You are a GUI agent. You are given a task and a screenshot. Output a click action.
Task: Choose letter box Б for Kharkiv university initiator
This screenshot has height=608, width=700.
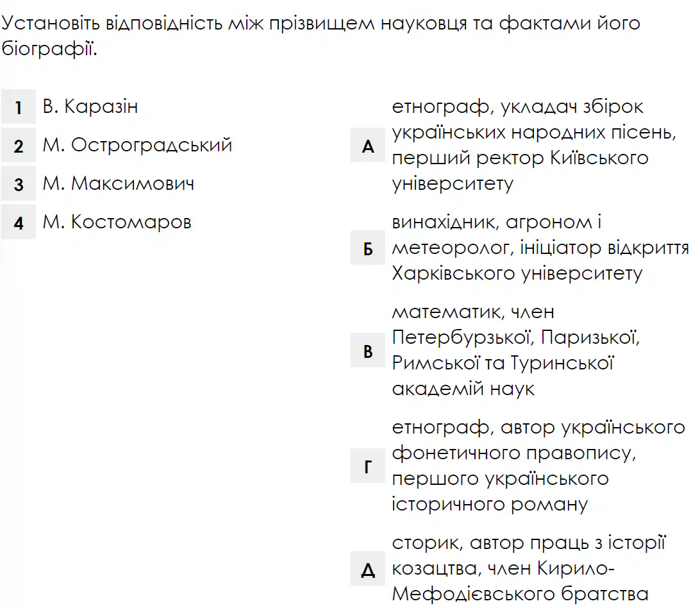tap(368, 248)
